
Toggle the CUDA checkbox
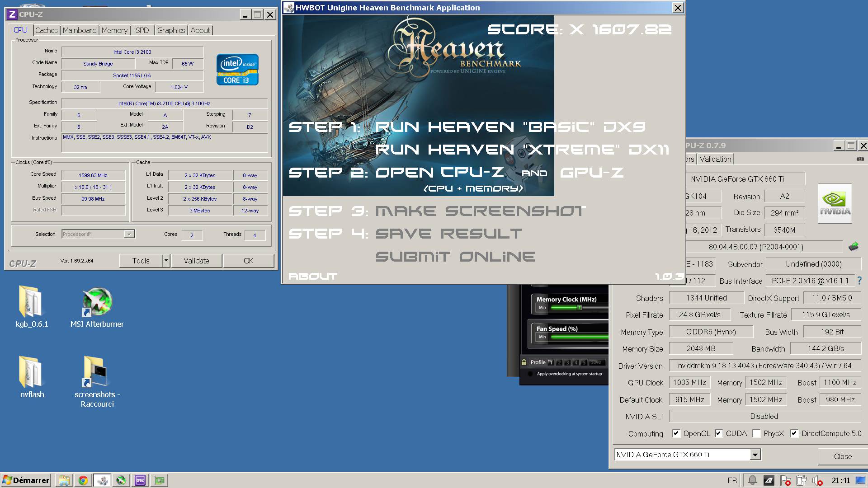pos(718,433)
